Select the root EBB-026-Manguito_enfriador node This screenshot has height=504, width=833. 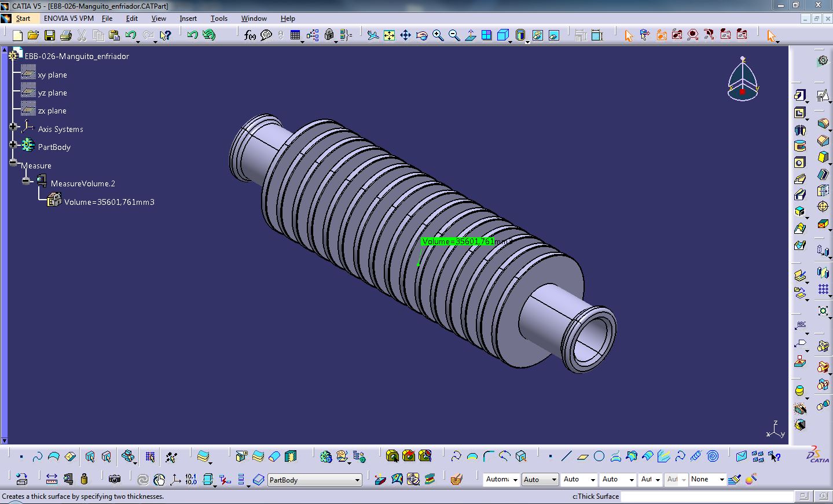coord(76,56)
